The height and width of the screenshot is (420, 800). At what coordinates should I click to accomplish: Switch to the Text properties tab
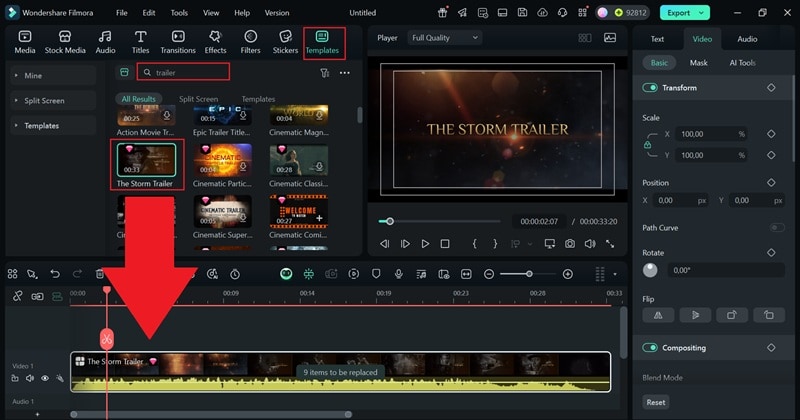coord(657,39)
